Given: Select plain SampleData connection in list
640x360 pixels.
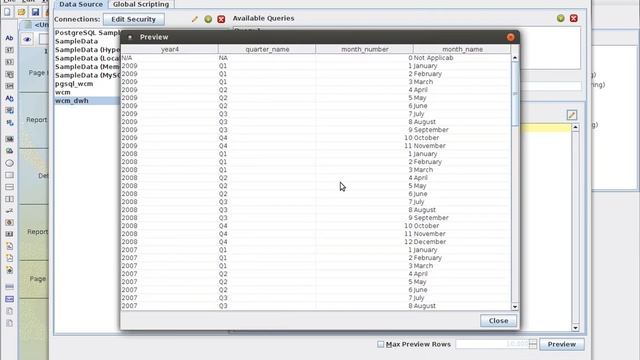Looking at the screenshot, I should 87,41.
